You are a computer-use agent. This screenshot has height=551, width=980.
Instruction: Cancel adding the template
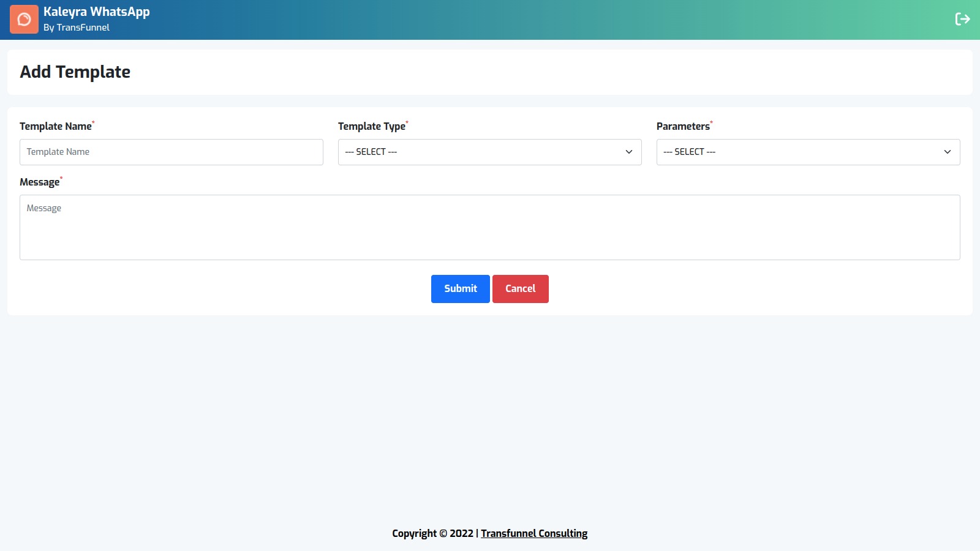click(x=520, y=289)
